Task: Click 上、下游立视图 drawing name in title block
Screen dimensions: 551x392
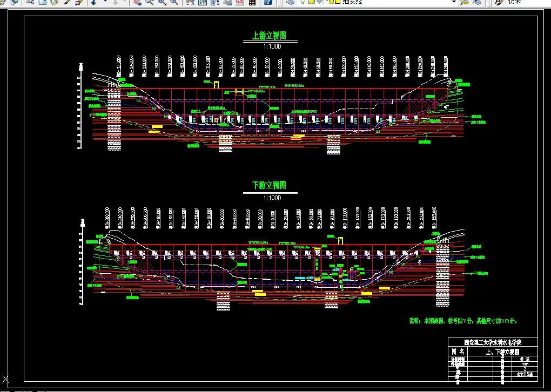Action: pyautogui.click(x=502, y=352)
